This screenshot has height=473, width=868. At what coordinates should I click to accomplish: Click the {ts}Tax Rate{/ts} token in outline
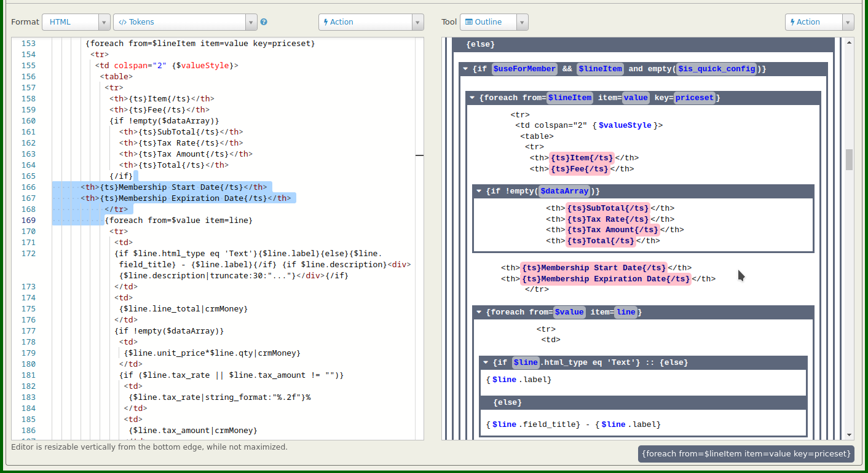(607, 219)
